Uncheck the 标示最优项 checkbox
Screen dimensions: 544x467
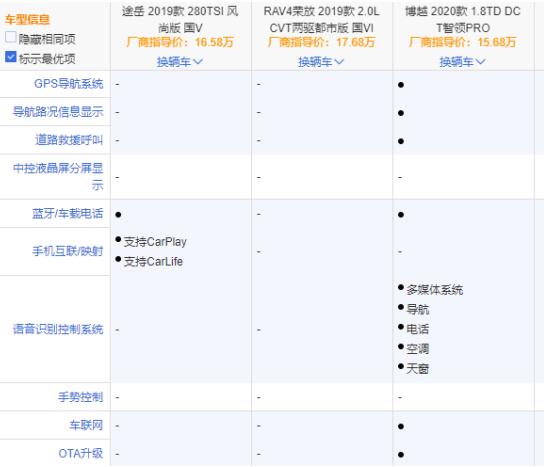pos(10,57)
